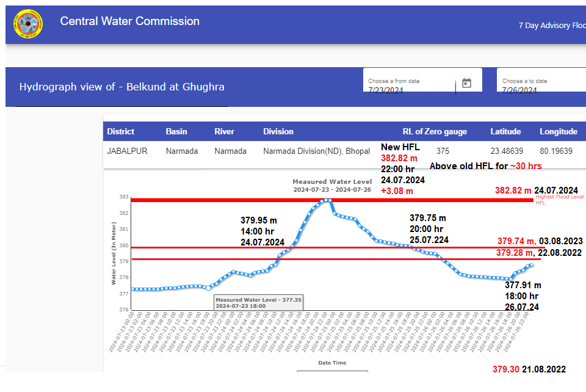Select the Basin column header

176,131
